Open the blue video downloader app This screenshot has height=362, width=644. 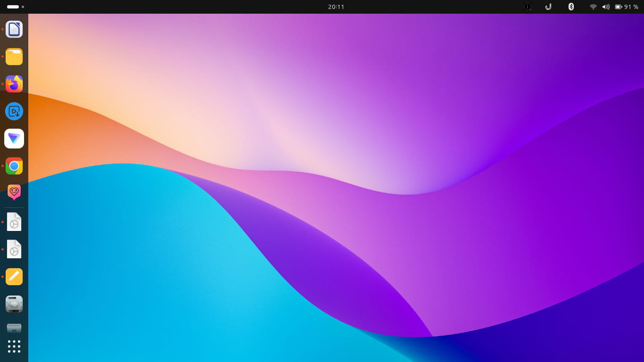[14, 111]
